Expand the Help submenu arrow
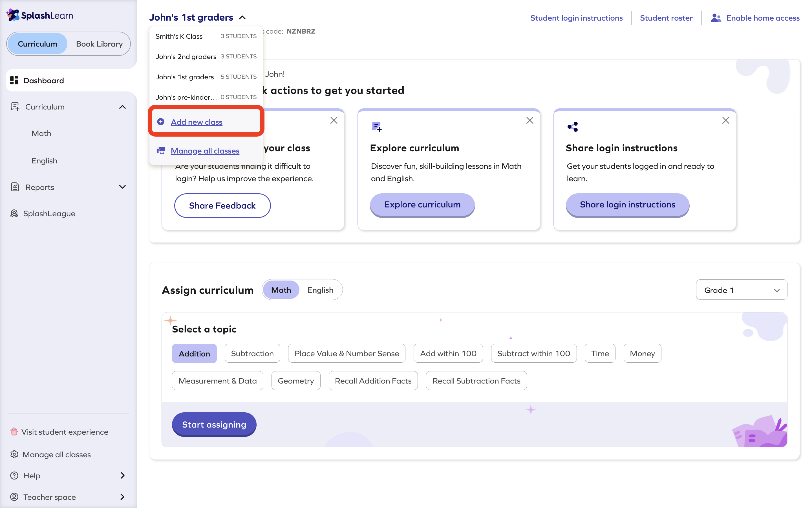 (x=122, y=476)
